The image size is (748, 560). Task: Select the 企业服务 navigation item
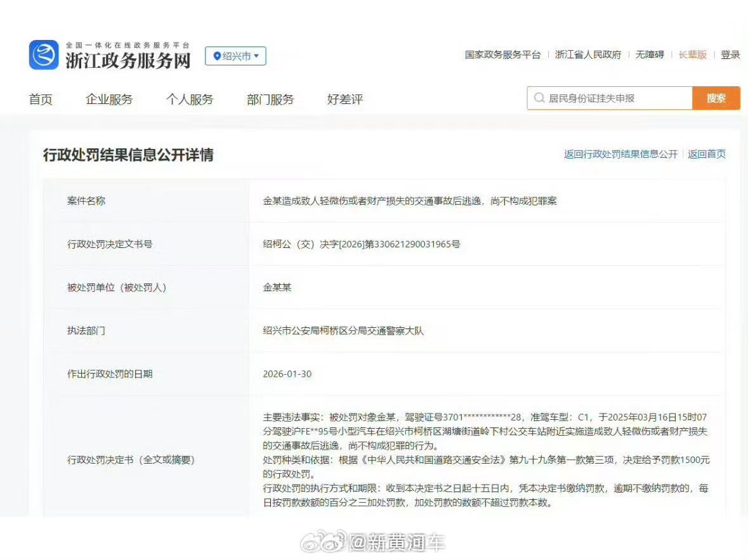[x=109, y=99]
